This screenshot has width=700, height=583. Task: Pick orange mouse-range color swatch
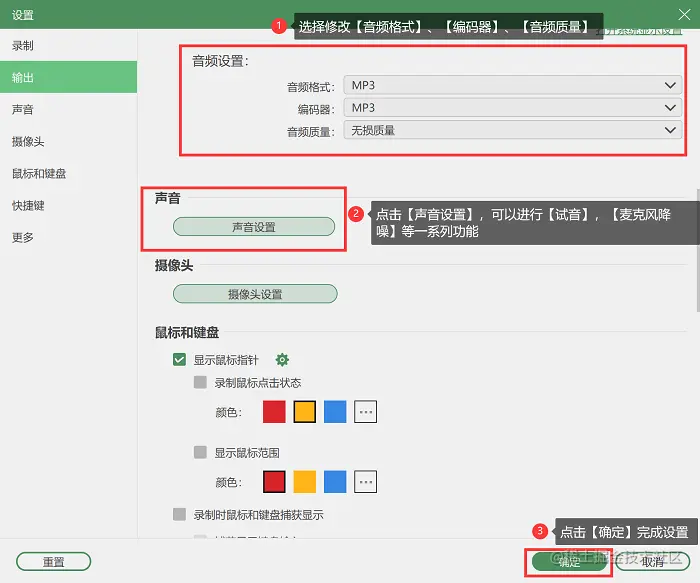pos(304,482)
